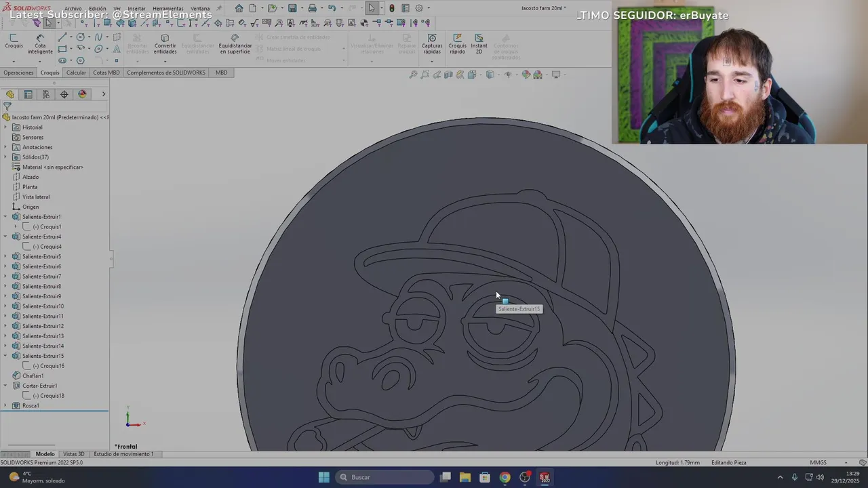Open the Herramientas menu
868x488 pixels.
[167, 9]
